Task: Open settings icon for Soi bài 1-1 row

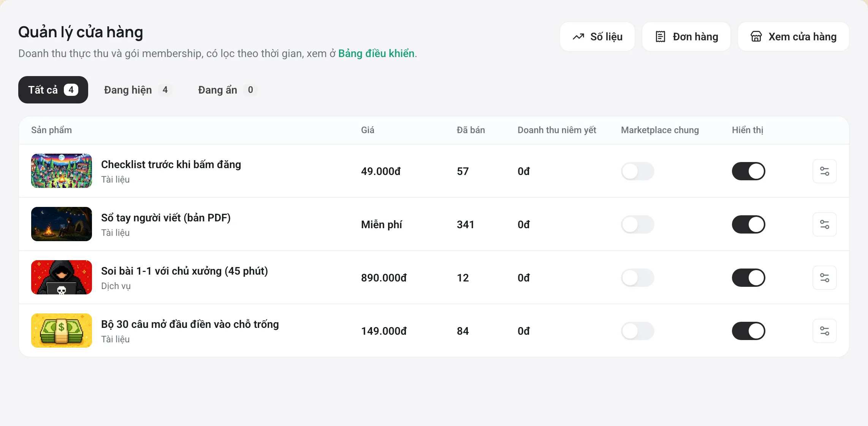Action: coord(824,278)
